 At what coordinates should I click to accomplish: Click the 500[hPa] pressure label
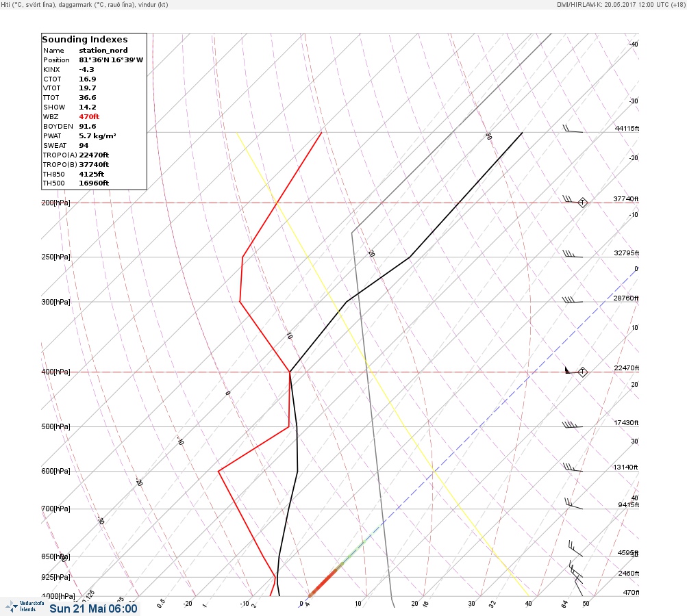(55, 426)
